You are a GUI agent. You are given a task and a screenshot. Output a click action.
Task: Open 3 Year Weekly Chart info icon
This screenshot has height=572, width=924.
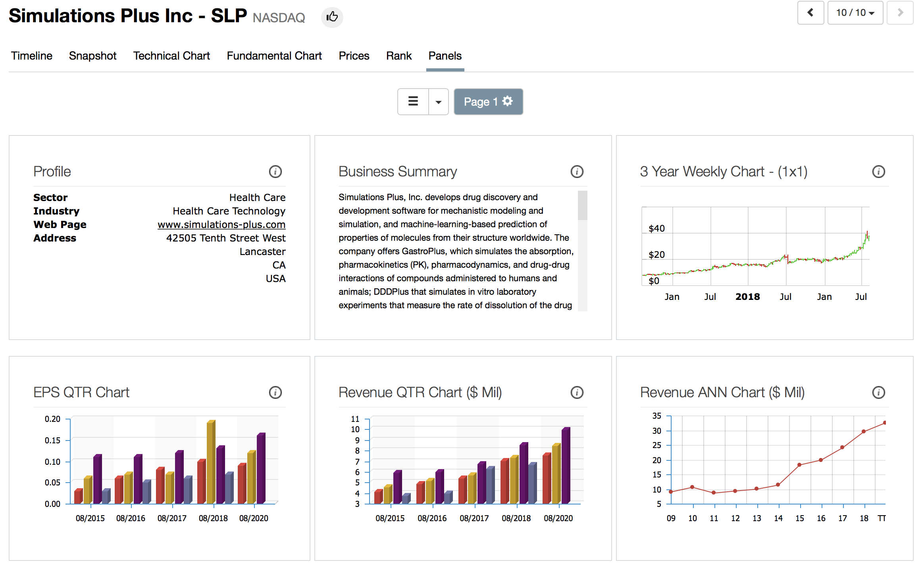[x=878, y=172]
